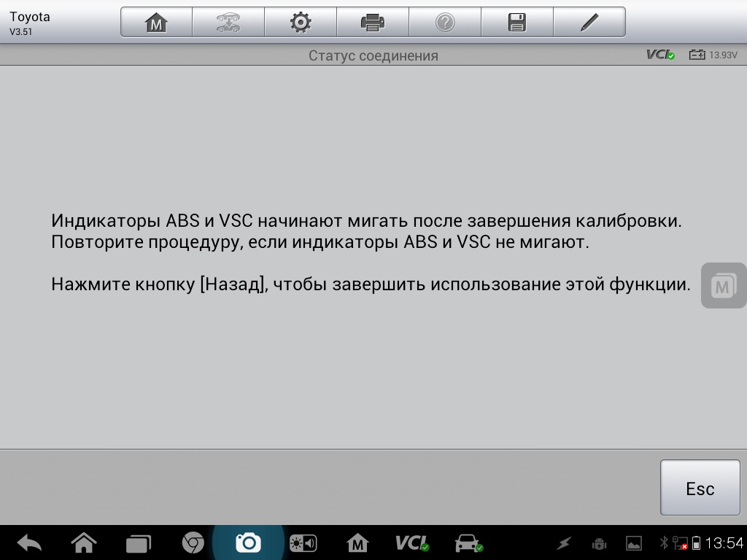Save data using the floppy disk icon

517,23
